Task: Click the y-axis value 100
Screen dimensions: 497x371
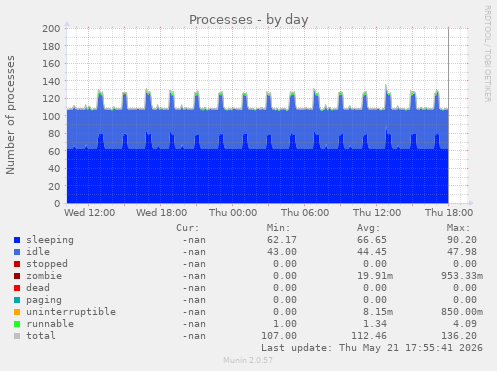Action: [51, 116]
